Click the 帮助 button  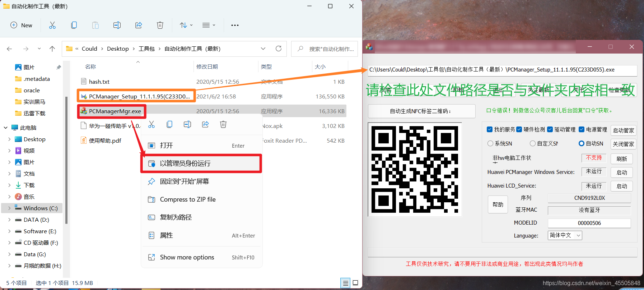498,204
